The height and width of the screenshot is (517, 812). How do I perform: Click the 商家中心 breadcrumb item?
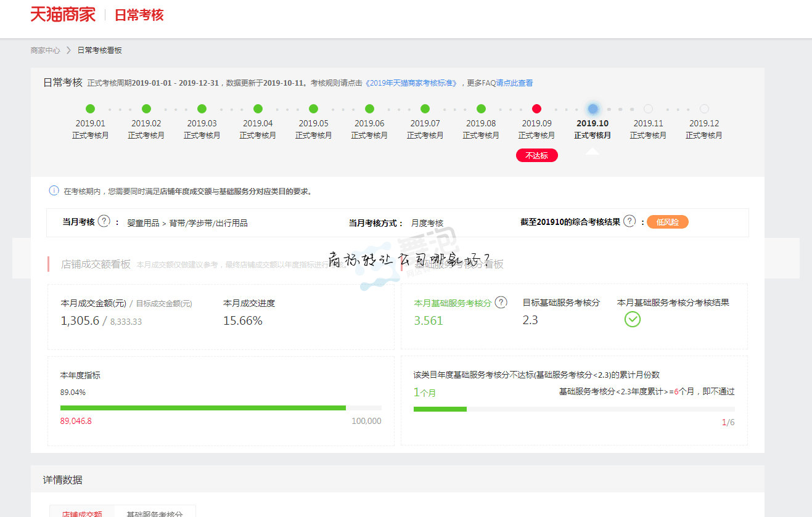(44, 50)
